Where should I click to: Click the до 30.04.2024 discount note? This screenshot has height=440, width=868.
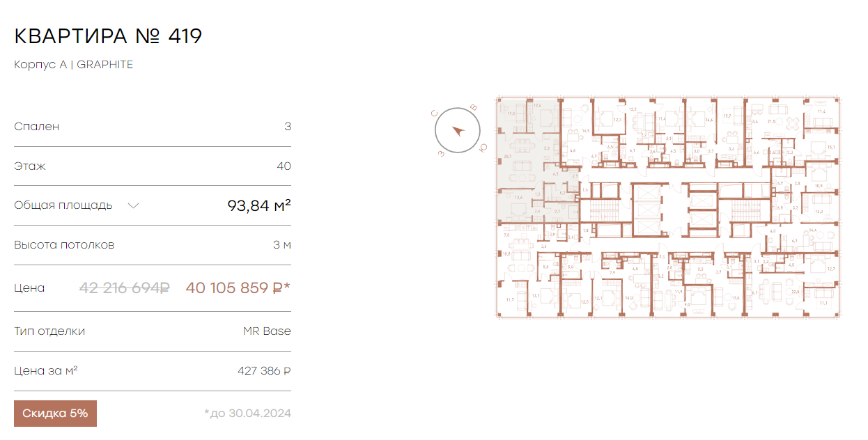pyautogui.click(x=247, y=414)
